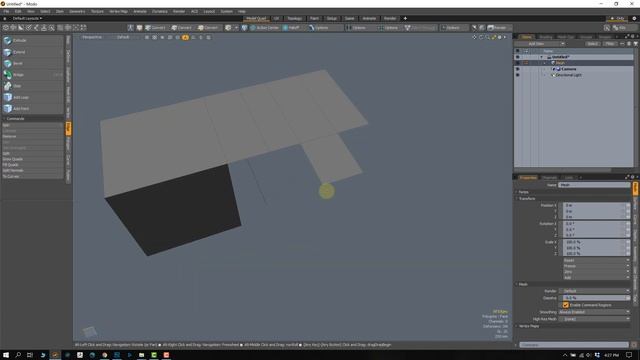This screenshot has height=360, width=640.
Task: Open the Smoothing dropdown
Action: coord(594,312)
